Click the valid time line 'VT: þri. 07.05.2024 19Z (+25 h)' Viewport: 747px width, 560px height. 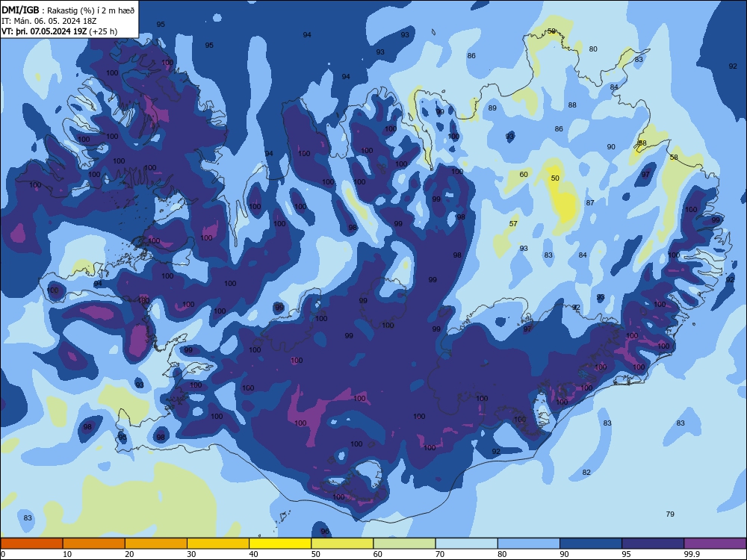(60, 31)
